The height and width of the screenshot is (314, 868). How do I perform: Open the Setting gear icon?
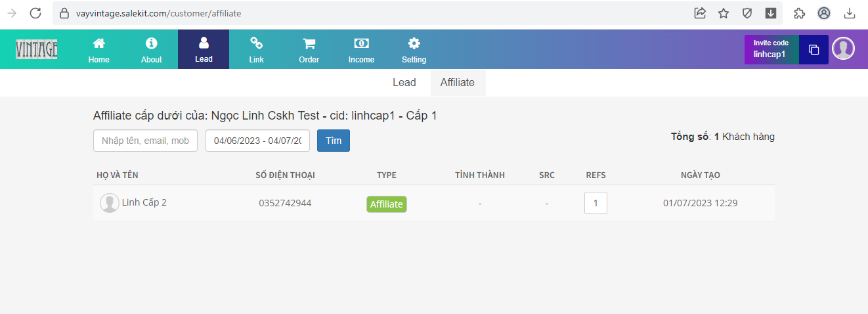point(414,44)
